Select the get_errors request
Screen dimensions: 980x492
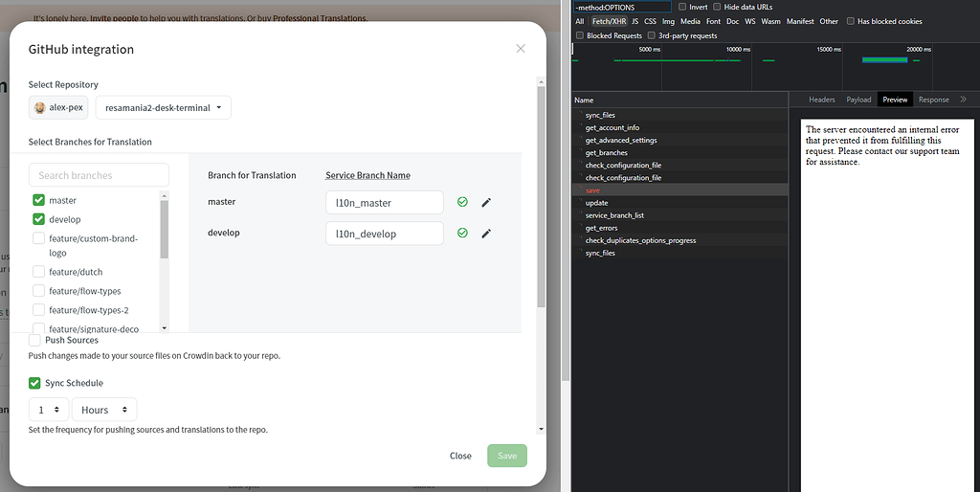click(679, 228)
